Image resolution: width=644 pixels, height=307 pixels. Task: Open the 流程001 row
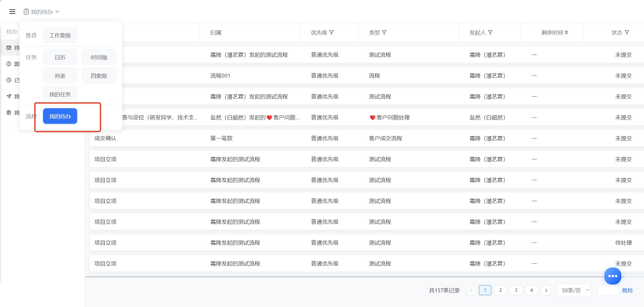point(366,76)
